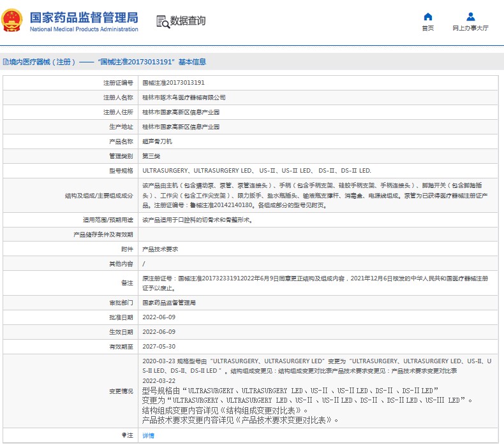Screen dimensions: 504x448
Task: Open the 首页 home icon
Action: pyautogui.click(x=428, y=17)
